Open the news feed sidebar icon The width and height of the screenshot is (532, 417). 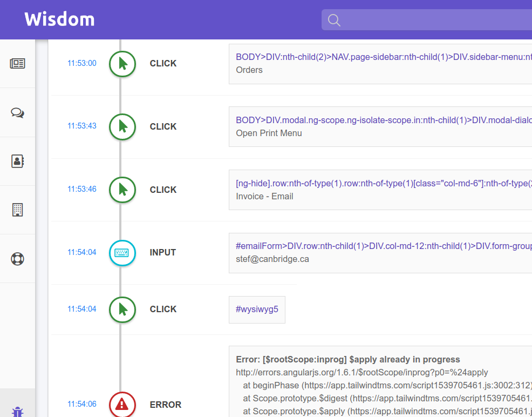click(17, 64)
